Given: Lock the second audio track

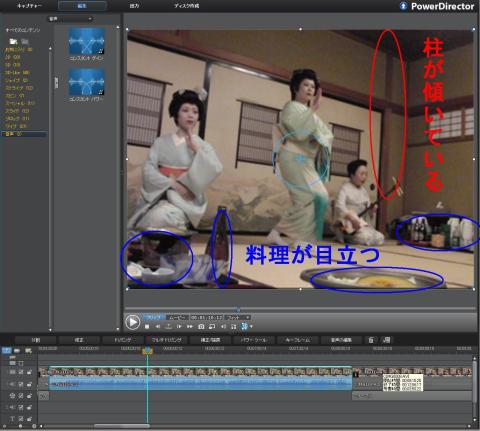Looking at the screenshot, I should coord(29,407).
